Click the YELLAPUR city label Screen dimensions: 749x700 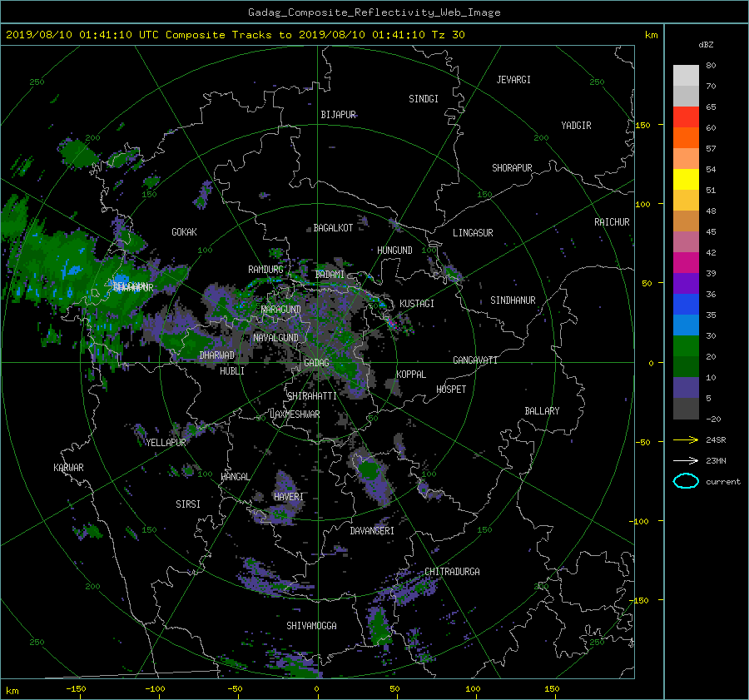(166, 443)
